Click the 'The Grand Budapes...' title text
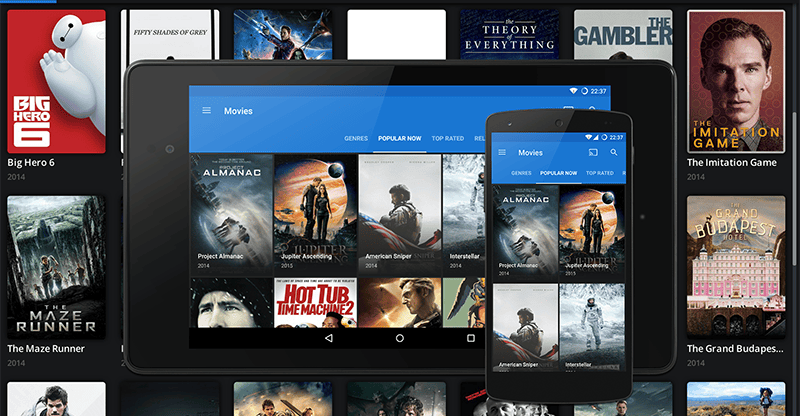 click(x=735, y=349)
